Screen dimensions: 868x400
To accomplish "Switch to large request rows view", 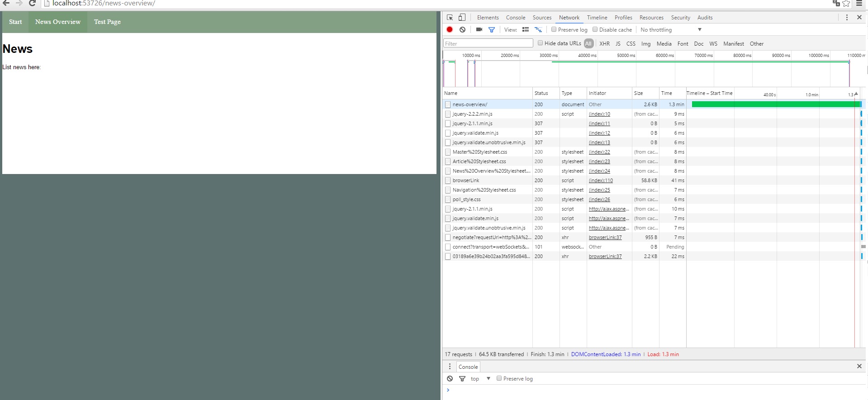I will pos(526,30).
